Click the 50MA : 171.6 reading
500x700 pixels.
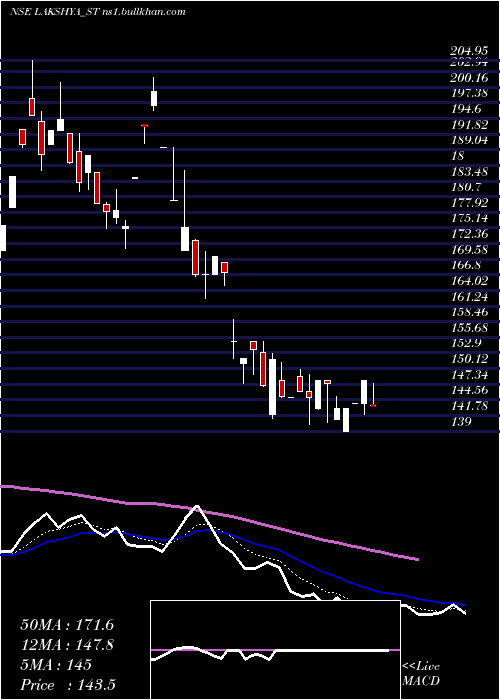point(67,625)
